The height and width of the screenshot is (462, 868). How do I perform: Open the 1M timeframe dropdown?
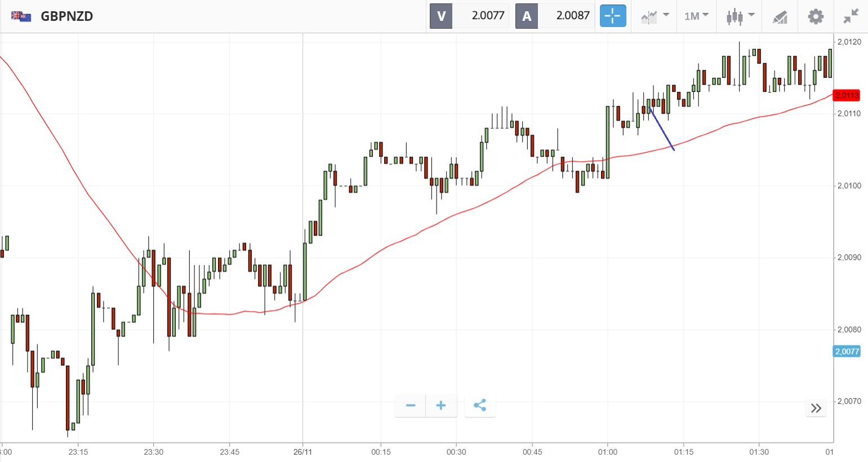696,16
